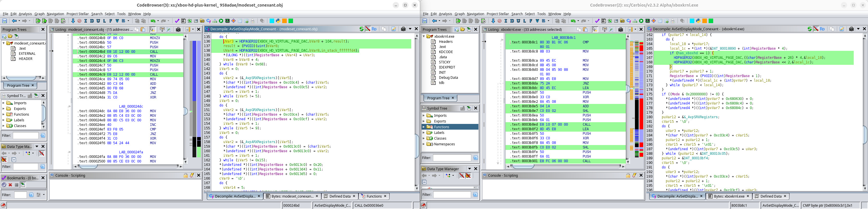Close left Program Tree tab
868x209 pixels.
point(33,85)
